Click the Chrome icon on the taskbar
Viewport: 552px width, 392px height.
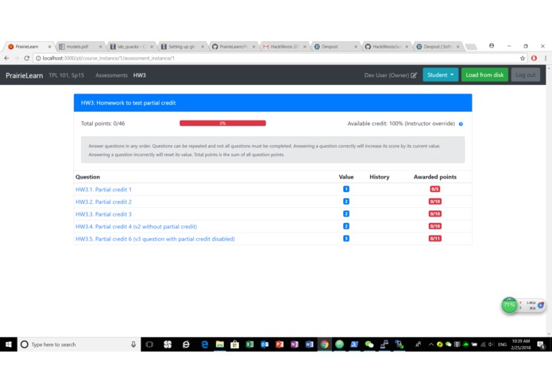coord(325,344)
